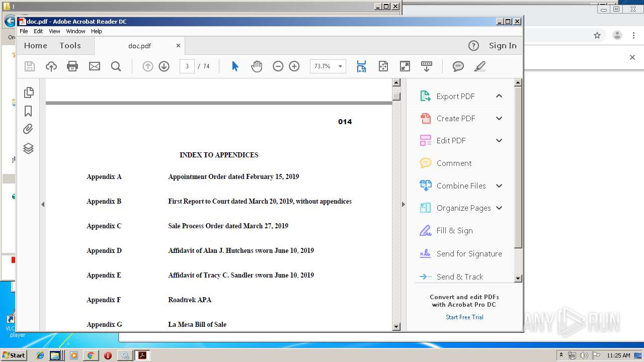Open the Help question mark icon
Image resolution: width=644 pixels, height=362 pixels.
[473, 46]
